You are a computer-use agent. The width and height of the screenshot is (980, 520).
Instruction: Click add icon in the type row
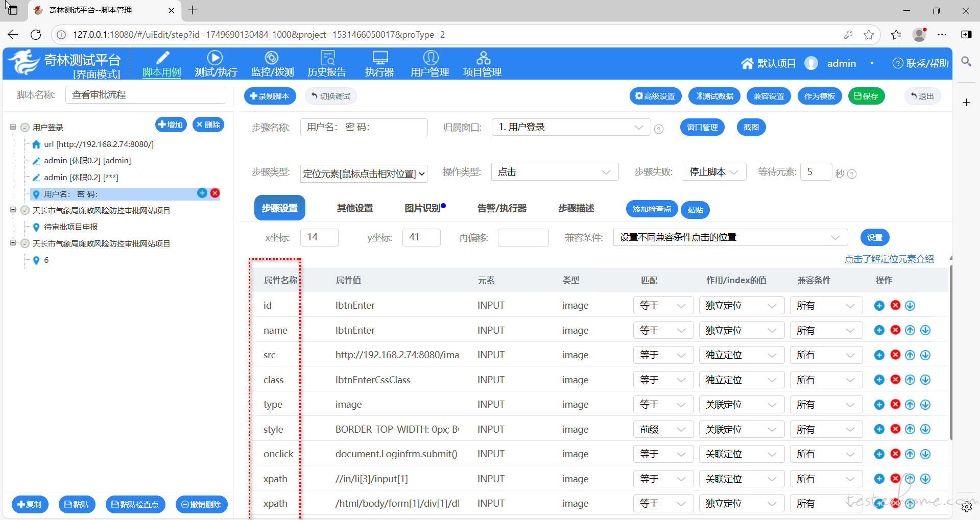pos(879,404)
